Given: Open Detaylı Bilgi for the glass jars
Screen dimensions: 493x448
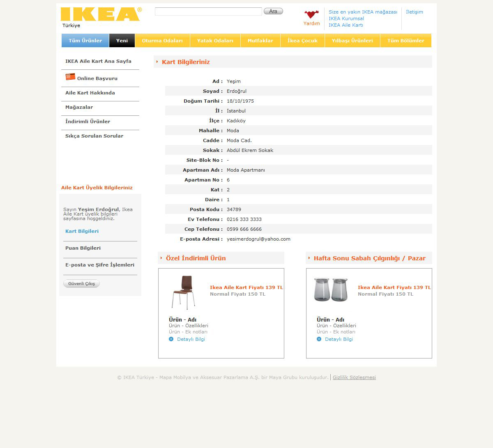Looking at the screenshot, I should pyautogui.click(x=339, y=339).
